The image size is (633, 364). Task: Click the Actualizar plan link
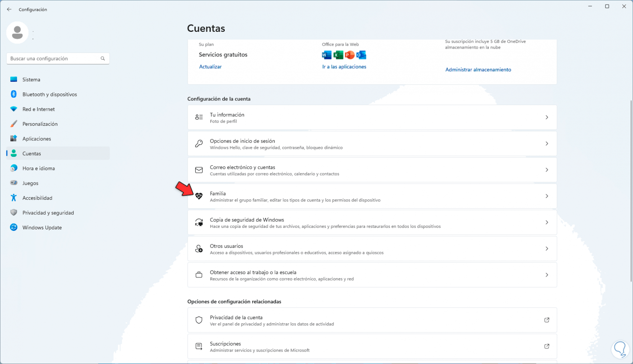(210, 67)
